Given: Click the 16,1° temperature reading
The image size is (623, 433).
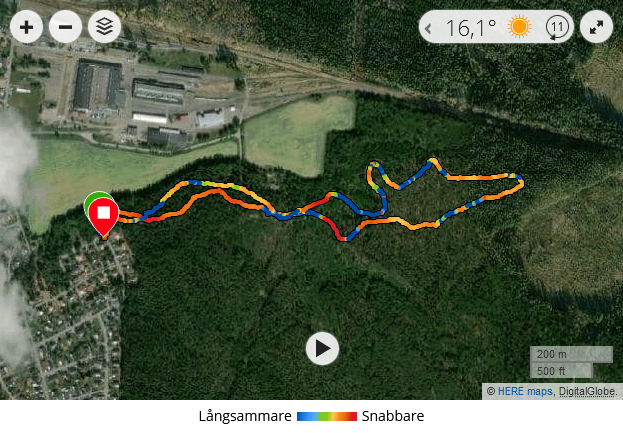Looking at the screenshot, I should [x=471, y=28].
